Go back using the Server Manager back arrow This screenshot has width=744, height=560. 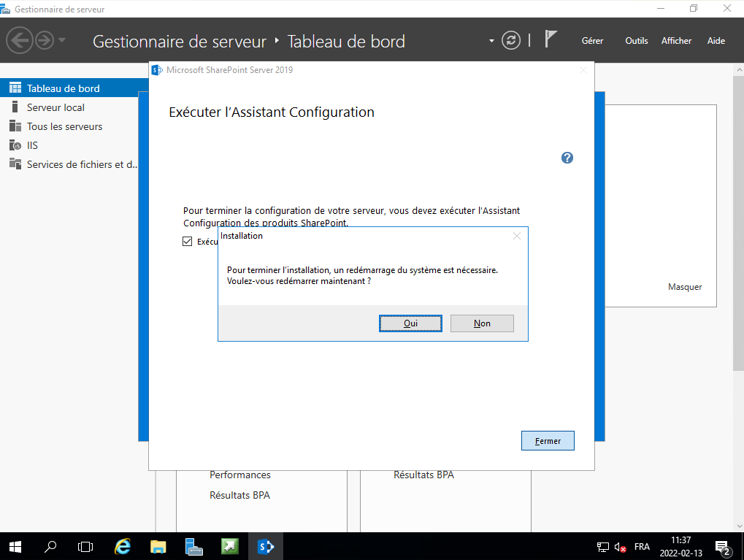pos(20,41)
